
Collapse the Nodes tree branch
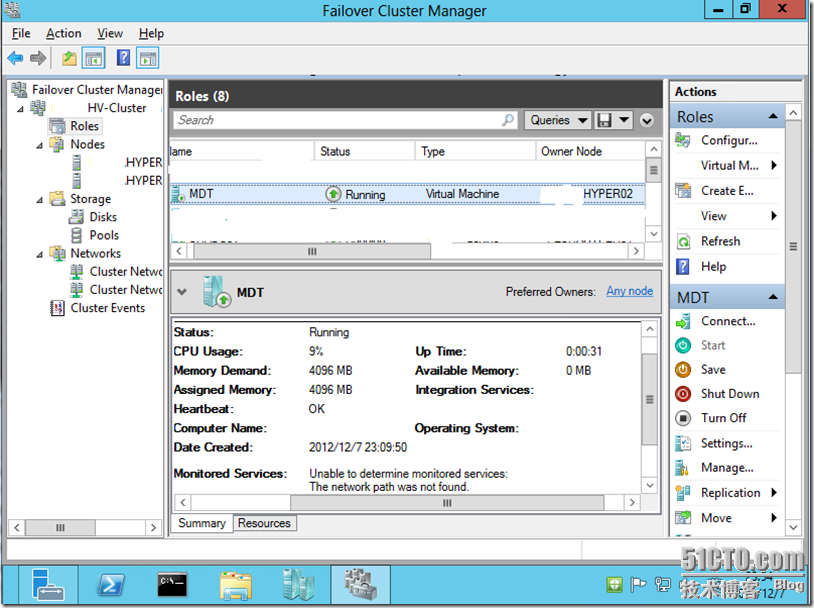coord(39,145)
